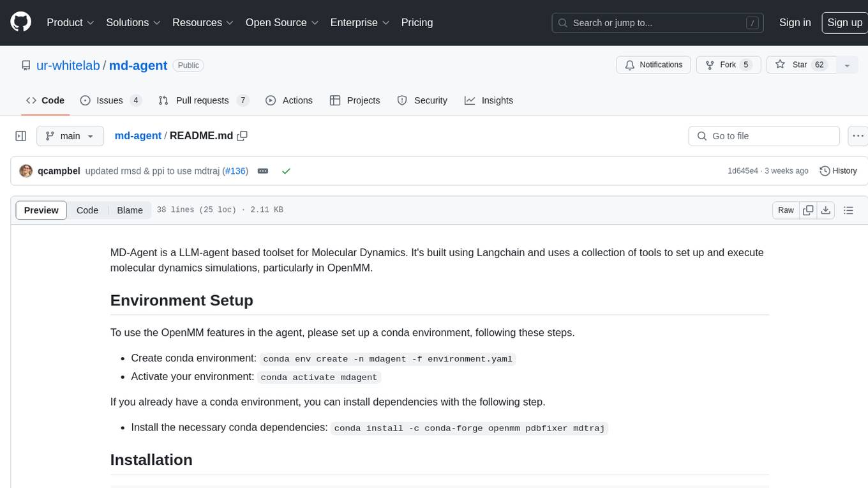
Task: Open the ur-whitelab owner page
Action: (x=68, y=65)
